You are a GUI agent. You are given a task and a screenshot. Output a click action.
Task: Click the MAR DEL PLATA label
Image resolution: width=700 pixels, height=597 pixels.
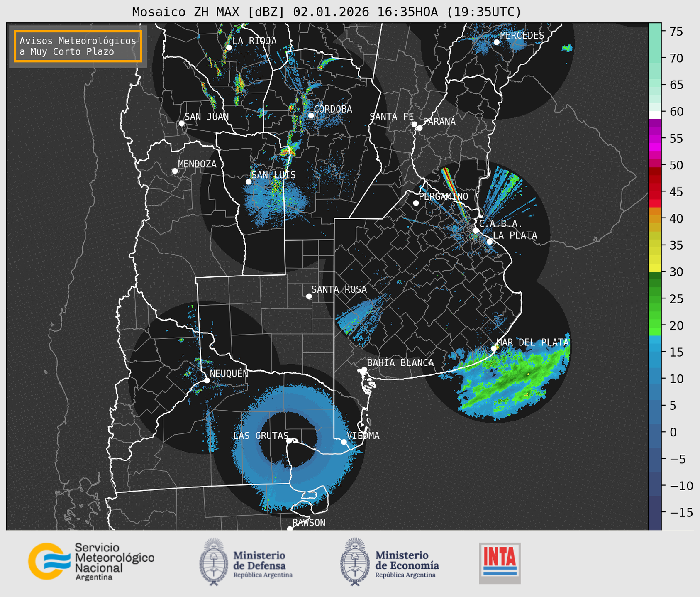532,343
